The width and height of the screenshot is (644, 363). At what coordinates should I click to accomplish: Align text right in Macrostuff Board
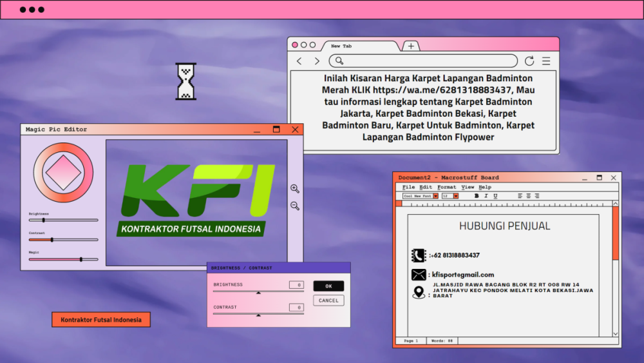click(x=537, y=196)
